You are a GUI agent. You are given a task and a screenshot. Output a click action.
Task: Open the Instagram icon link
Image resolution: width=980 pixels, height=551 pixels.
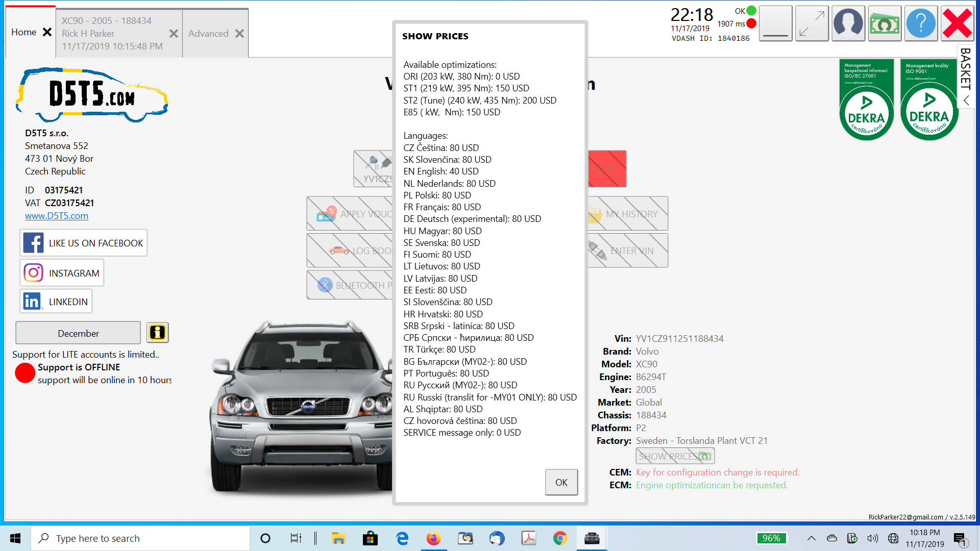pos(34,273)
